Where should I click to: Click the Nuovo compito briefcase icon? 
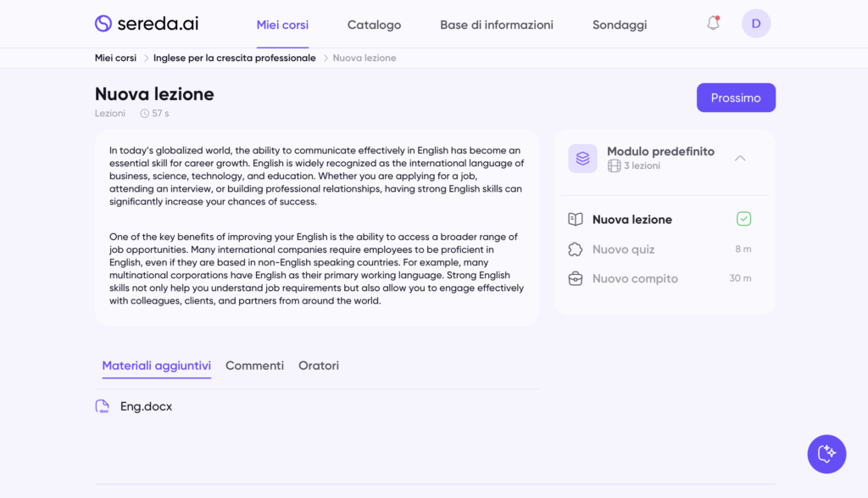[x=576, y=278]
